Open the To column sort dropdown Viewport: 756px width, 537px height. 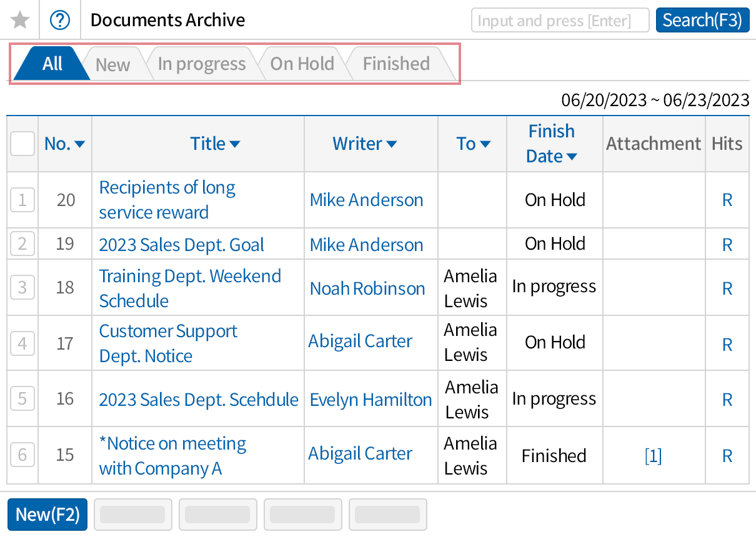[484, 144]
